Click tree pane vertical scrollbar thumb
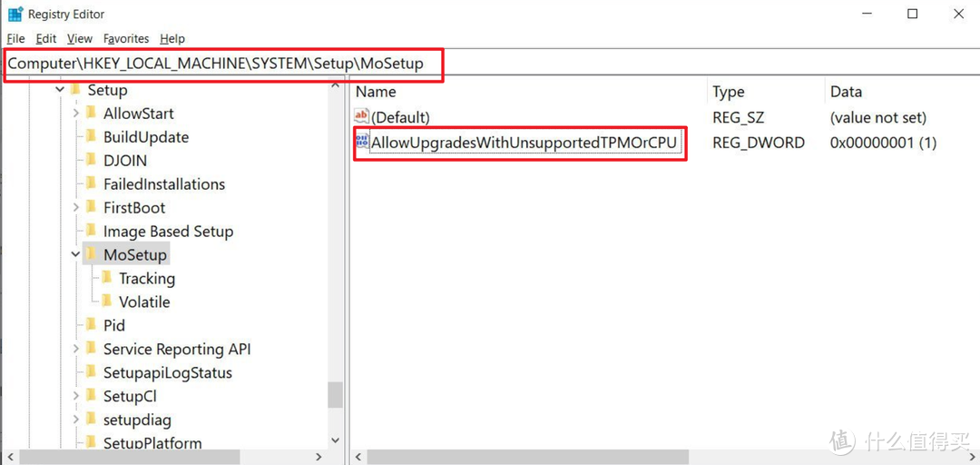Viewport: 980px width, 465px height. coord(335,394)
